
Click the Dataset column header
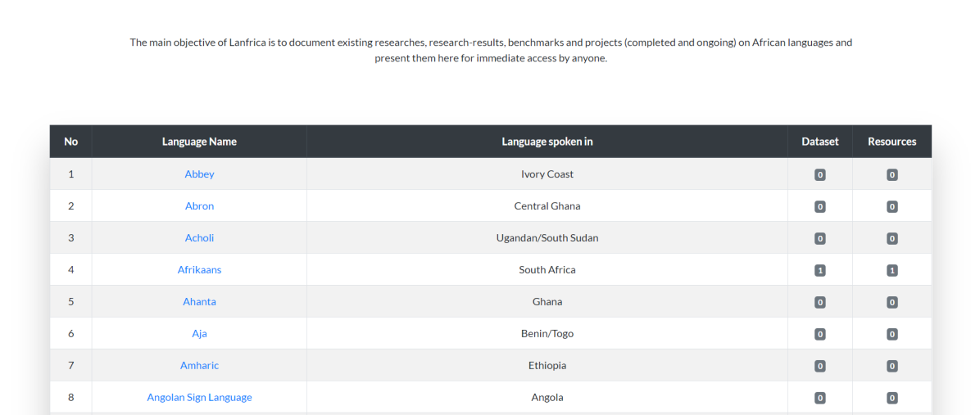click(x=820, y=142)
